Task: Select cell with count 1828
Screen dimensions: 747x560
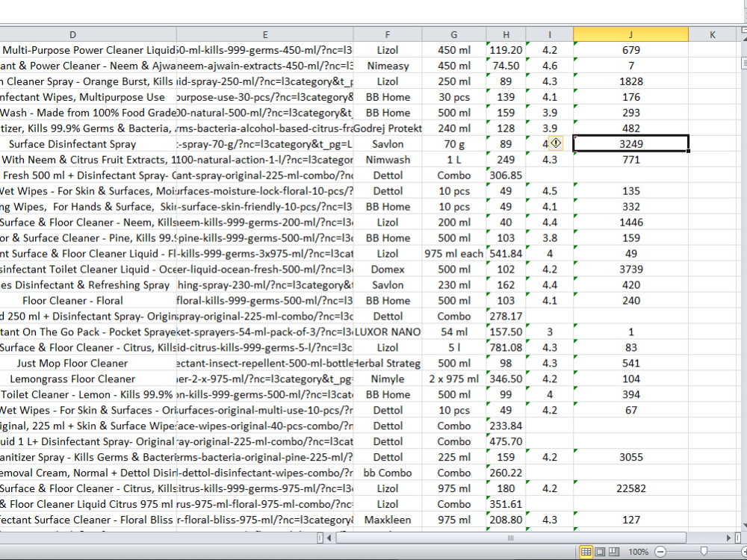Action: (630, 81)
